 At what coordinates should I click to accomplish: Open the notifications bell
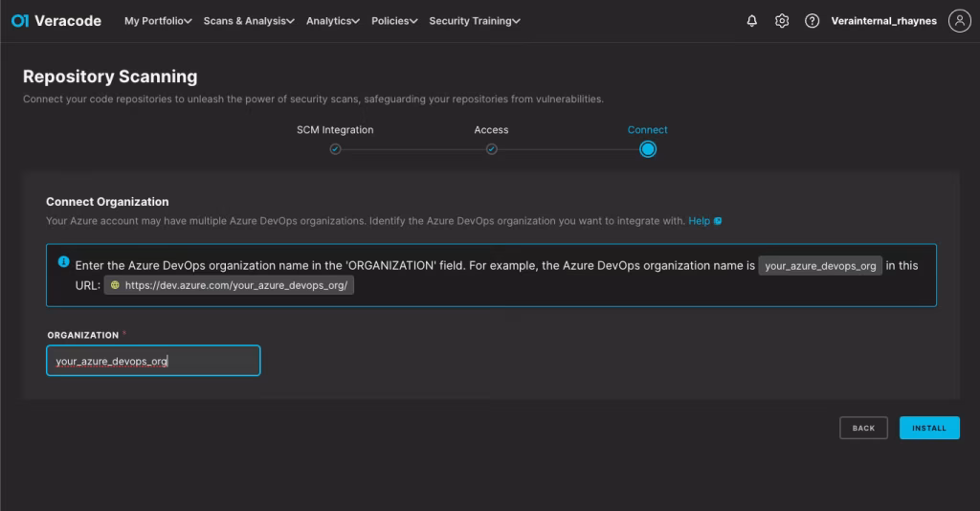pos(752,21)
